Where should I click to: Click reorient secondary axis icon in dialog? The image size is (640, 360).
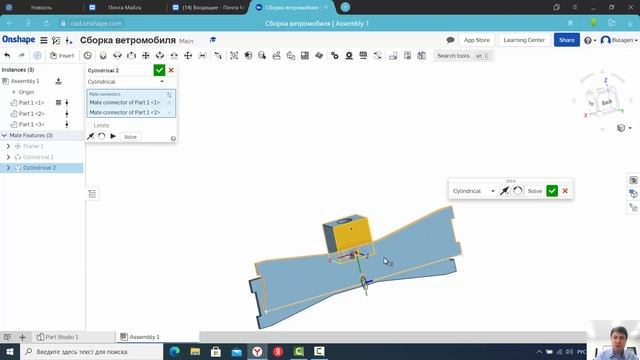pos(102,136)
